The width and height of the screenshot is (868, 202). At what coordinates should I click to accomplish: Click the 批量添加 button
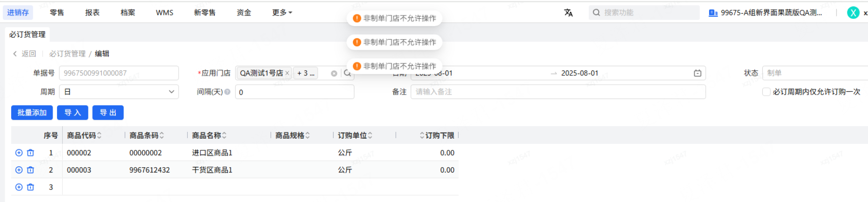32,113
